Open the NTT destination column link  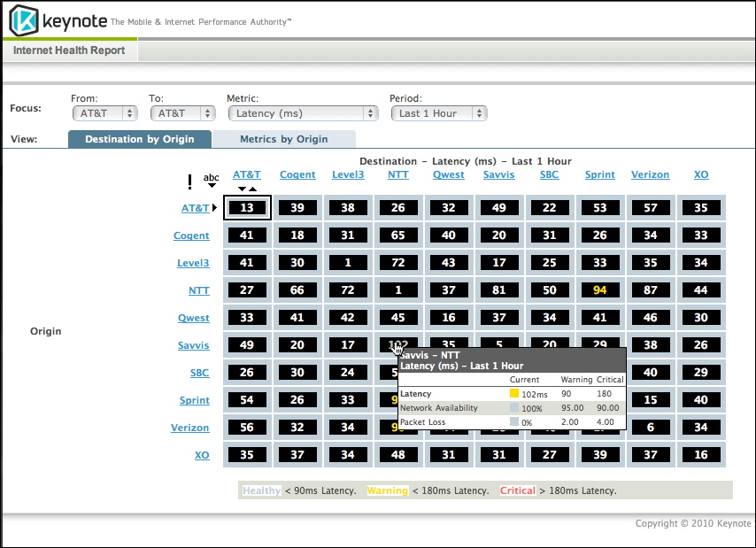point(398,174)
